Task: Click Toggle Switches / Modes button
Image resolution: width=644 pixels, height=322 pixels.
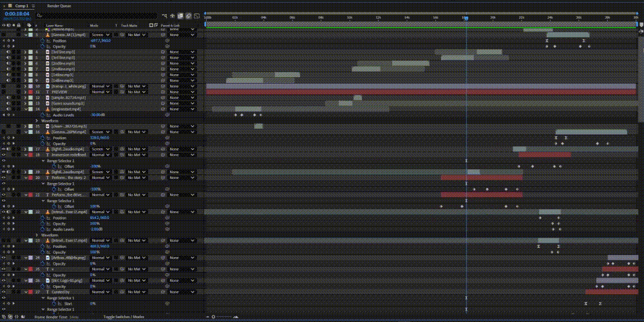Action: coord(124,317)
